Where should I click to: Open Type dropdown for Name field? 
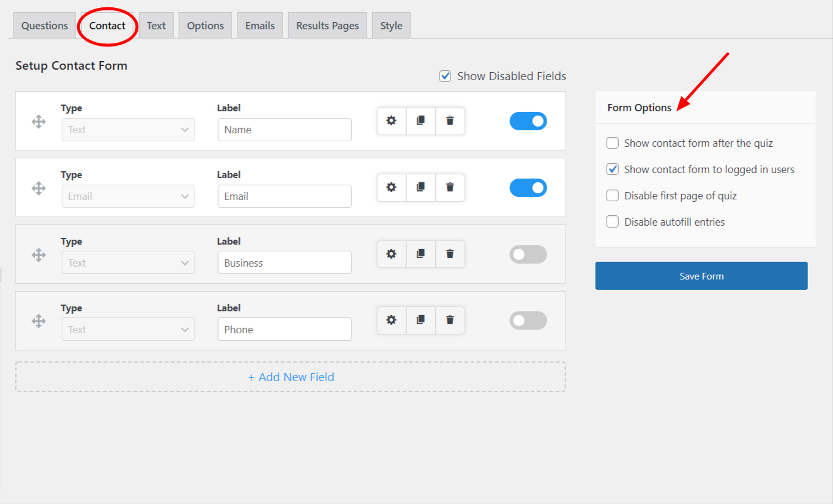[x=128, y=130]
